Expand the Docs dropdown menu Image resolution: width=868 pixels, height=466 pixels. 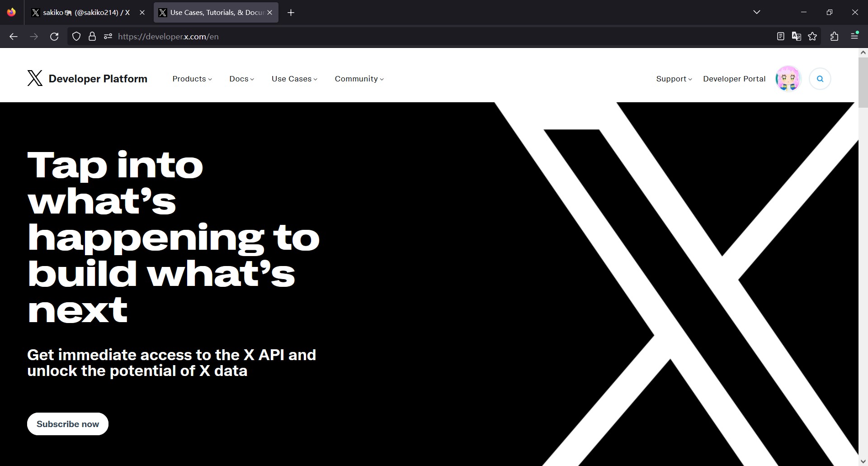pos(241,79)
